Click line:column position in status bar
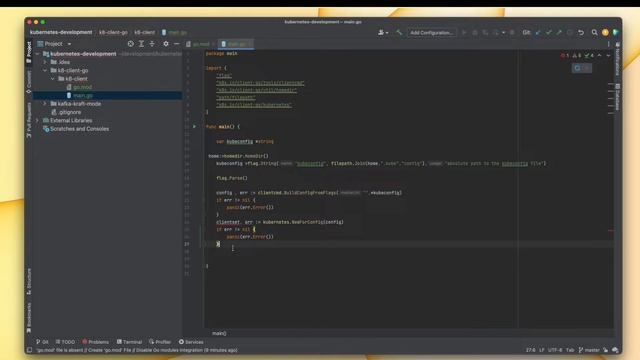Screen dimensions: 640x360 point(530,350)
